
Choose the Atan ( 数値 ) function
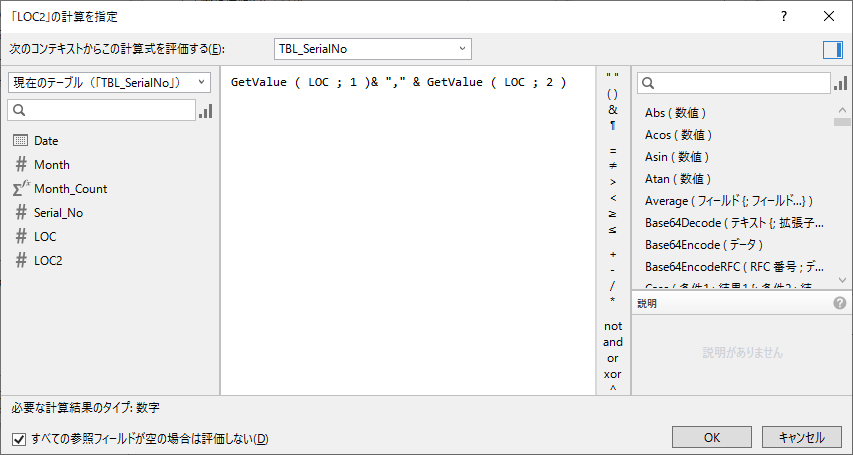click(678, 179)
